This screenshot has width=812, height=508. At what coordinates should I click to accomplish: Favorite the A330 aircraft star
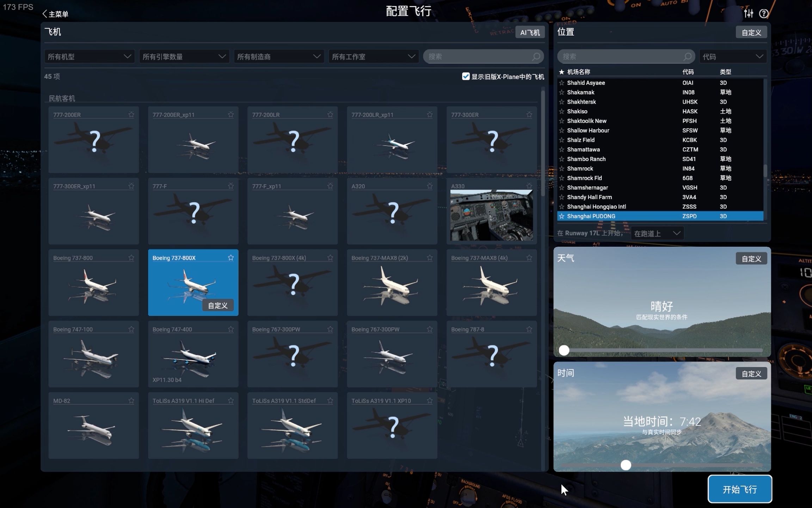(529, 186)
